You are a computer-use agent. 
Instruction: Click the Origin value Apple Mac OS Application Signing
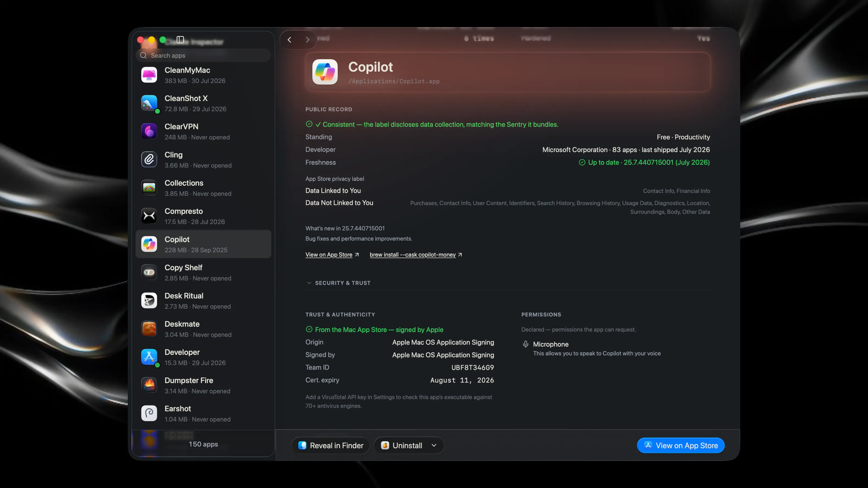tap(443, 342)
